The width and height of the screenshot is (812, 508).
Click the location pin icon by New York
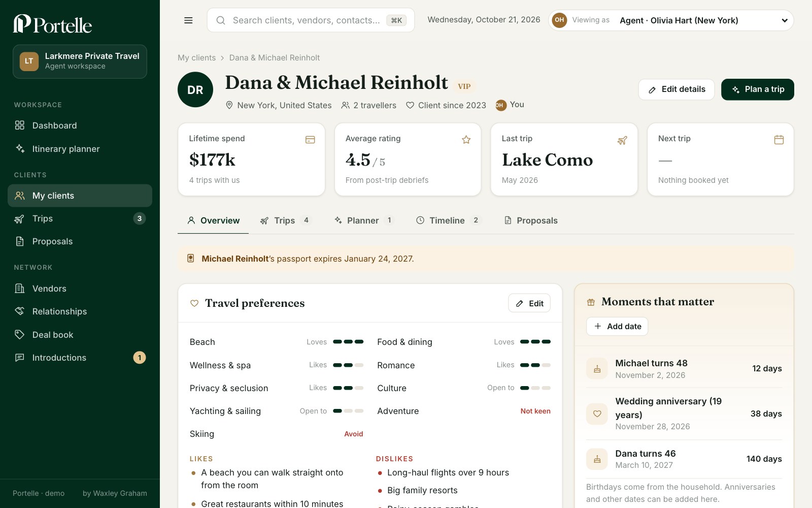[x=229, y=105]
